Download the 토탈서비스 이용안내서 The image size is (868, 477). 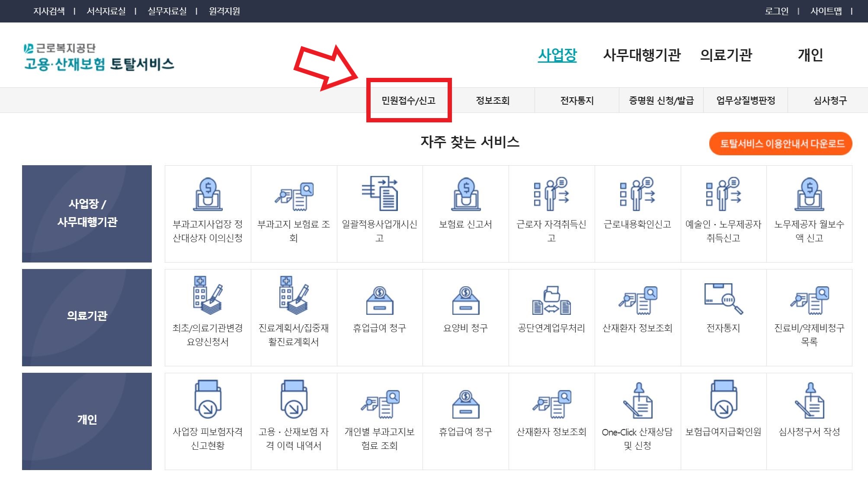[x=780, y=144]
